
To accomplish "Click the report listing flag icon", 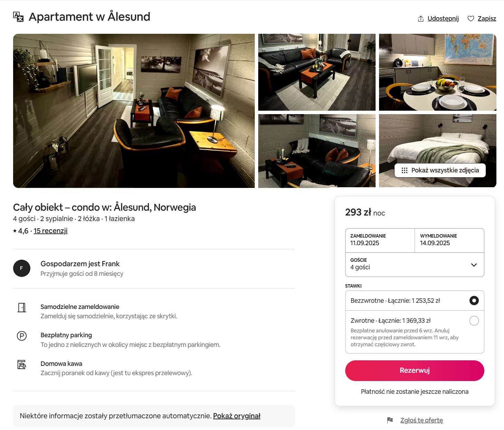I will (x=390, y=420).
